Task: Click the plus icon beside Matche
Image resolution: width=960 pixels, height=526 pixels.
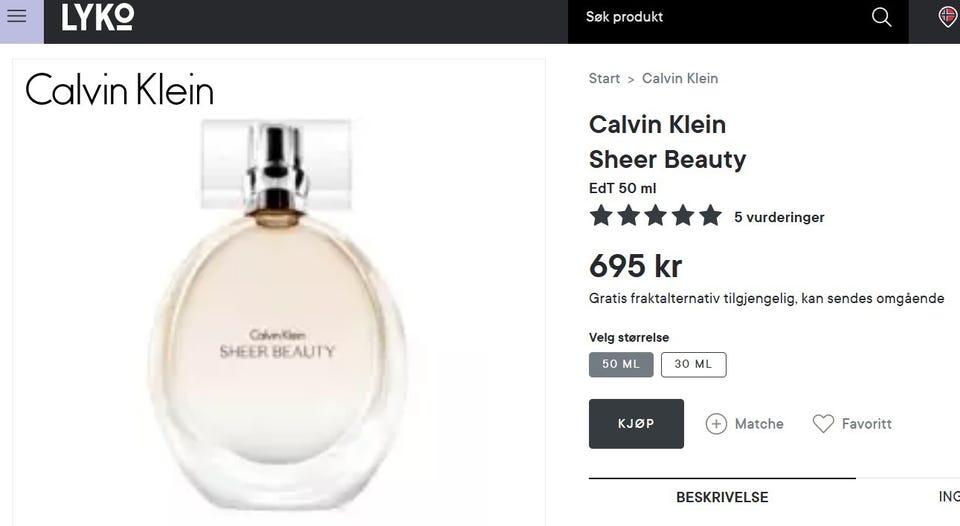Action: [716, 424]
